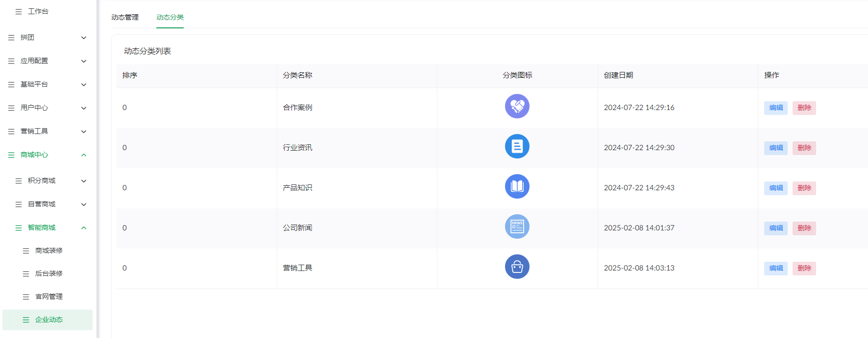Open 工作台 in the sidebar
Screen dimensions: 868x338
(x=38, y=11)
